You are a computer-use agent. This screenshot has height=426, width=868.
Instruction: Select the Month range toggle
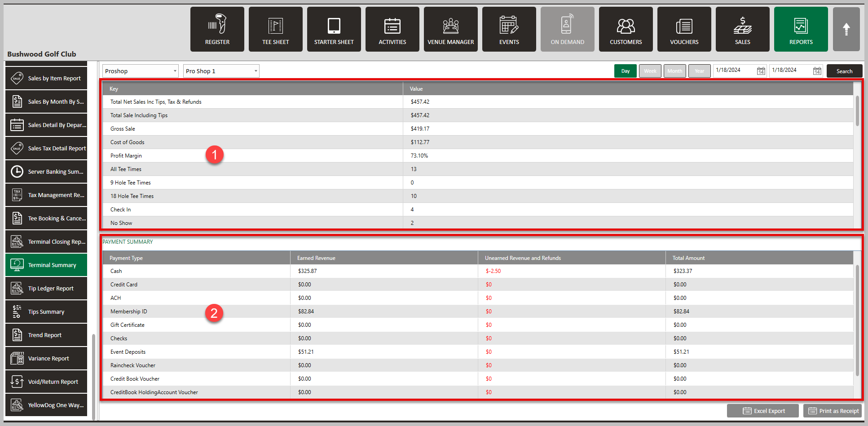[675, 71]
